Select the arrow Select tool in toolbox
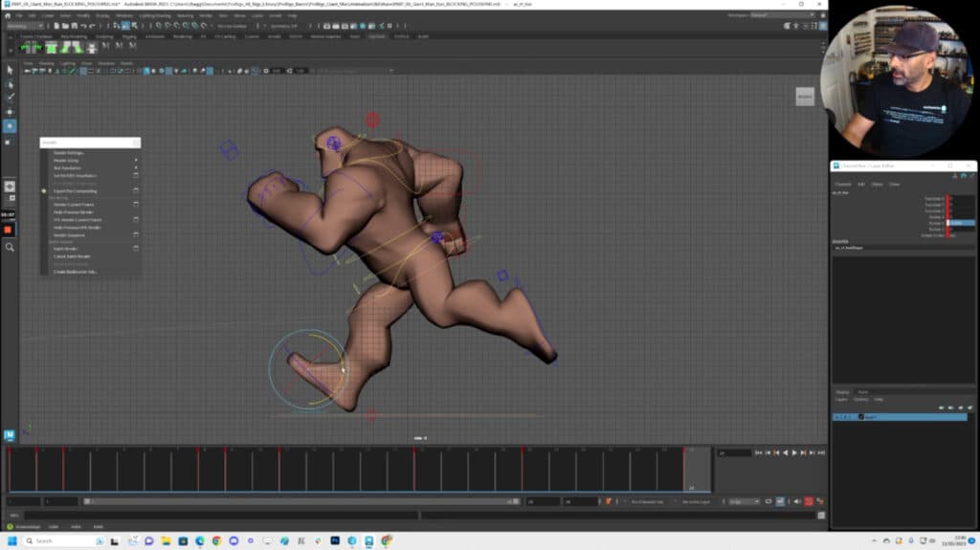This screenshot has width=980, height=550. [x=11, y=70]
